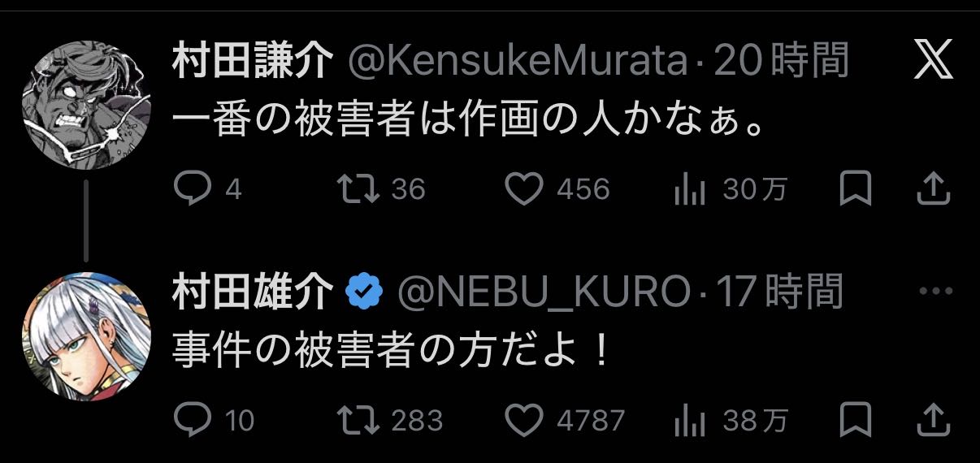Screen dimensions: 980x463
Task: Retweet the post by @KensukeMurata
Action: [x=357, y=190]
